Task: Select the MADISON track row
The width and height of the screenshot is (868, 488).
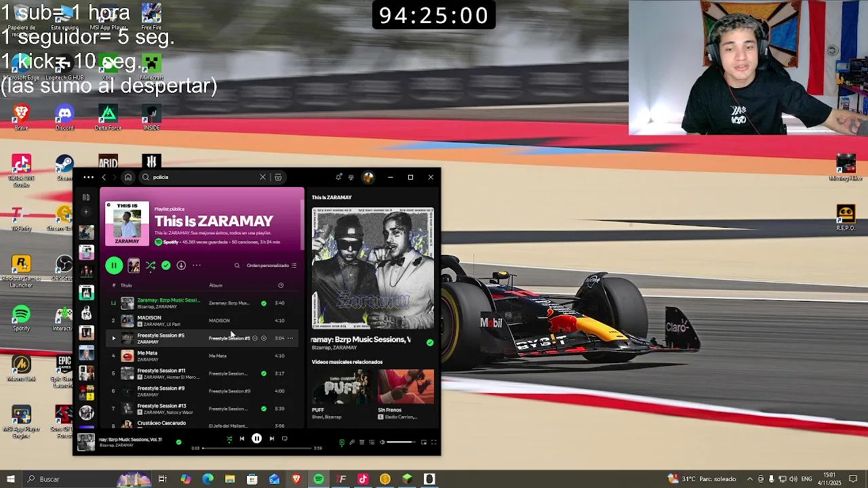Action: [x=203, y=321]
